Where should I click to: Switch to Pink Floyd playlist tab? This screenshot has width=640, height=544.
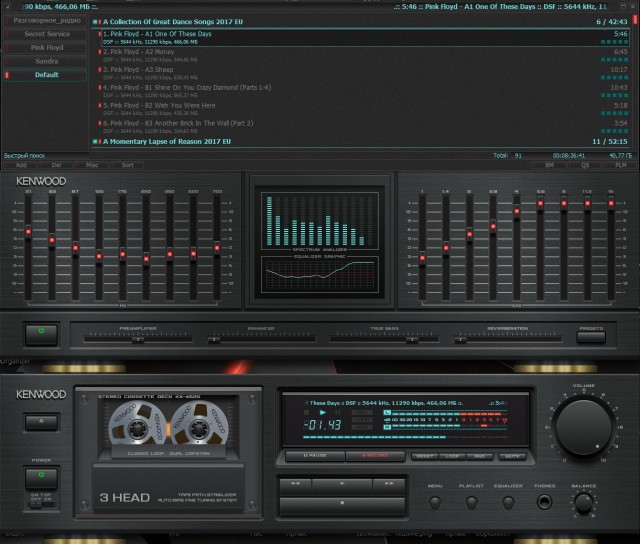coord(47,47)
